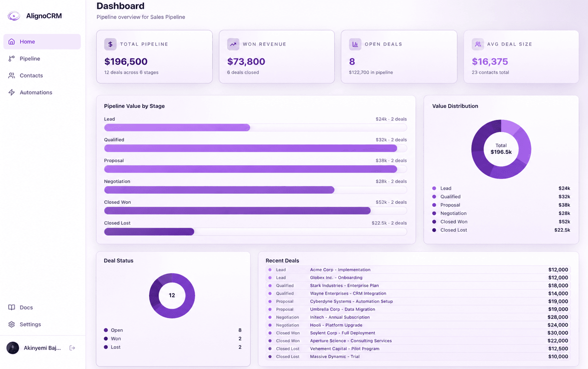Click the logout icon beside Akinyemi
The height and width of the screenshot is (369, 588).
pyautogui.click(x=72, y=348)
